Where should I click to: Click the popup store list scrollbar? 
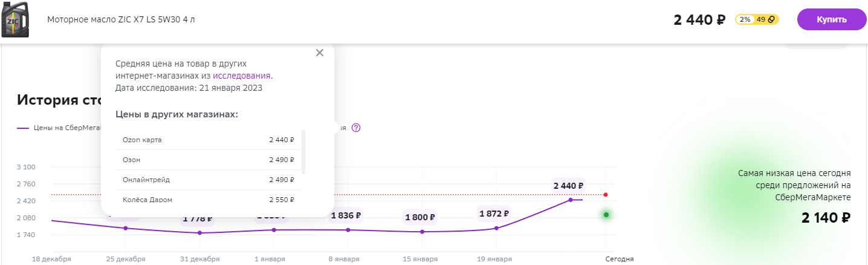pos(303,152)
